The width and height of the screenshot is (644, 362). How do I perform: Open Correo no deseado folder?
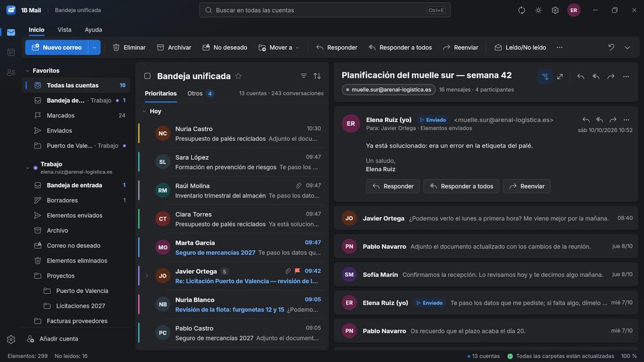(x=76, y=245)
